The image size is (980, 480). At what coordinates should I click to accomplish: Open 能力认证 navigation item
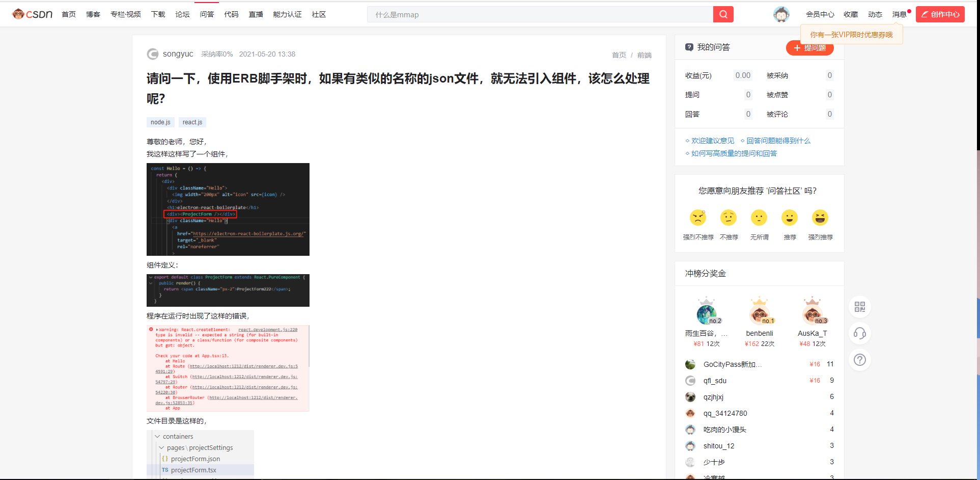(x=287, y=14)
